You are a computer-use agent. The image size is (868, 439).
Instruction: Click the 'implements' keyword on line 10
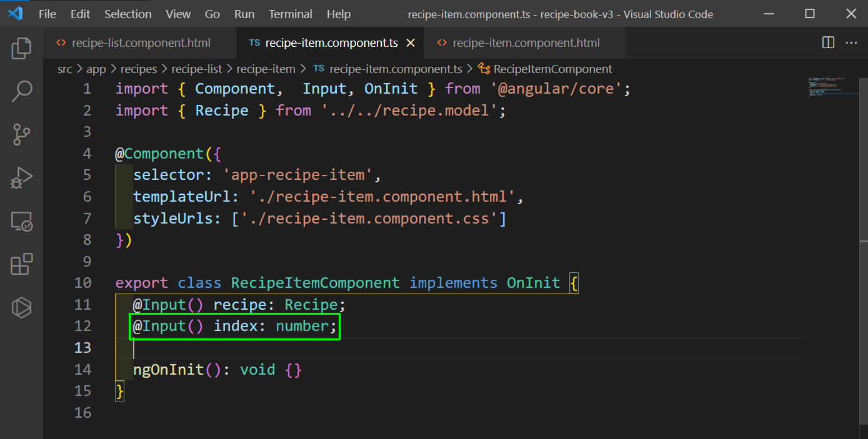click(453, 283)
